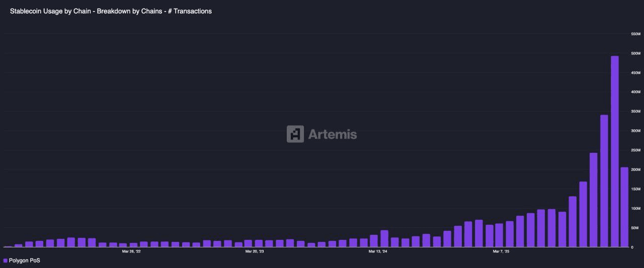Viewport: 644px width, 268px height.
Task: Click the 50M y-axis label
Action: coord(635,228)
